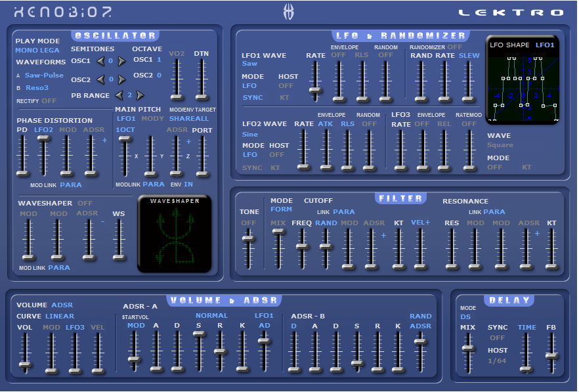Click the FILTER section header
This screenshot has height=392, width=579.
coord(400,198)
